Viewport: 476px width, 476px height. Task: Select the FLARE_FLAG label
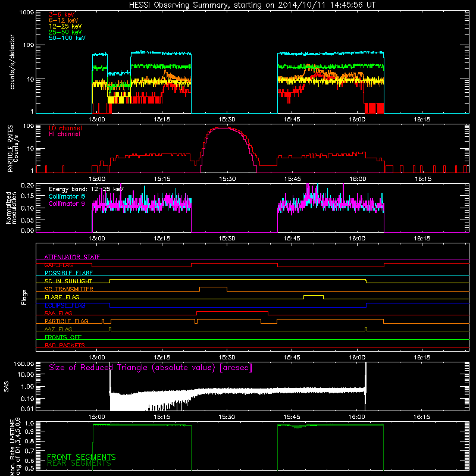point(62,297)
